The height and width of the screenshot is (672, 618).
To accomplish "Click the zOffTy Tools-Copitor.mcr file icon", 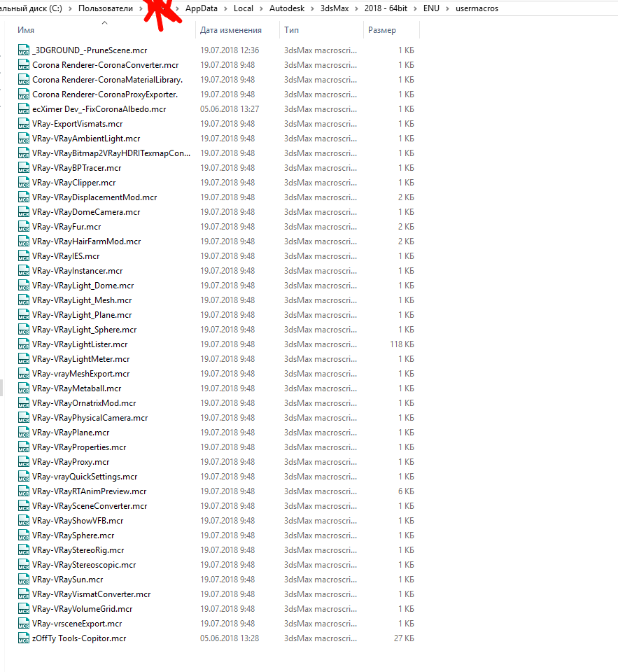I will pos(24,638).
